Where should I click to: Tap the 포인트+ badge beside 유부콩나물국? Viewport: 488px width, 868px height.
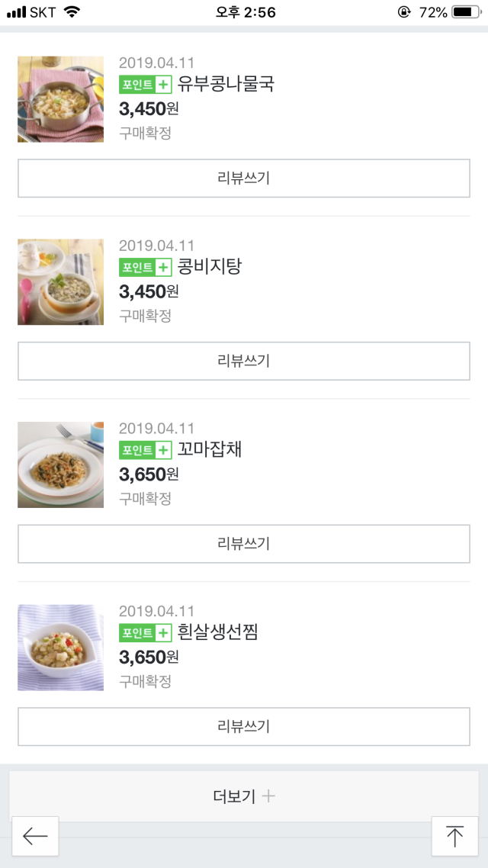tap(146, 85)
